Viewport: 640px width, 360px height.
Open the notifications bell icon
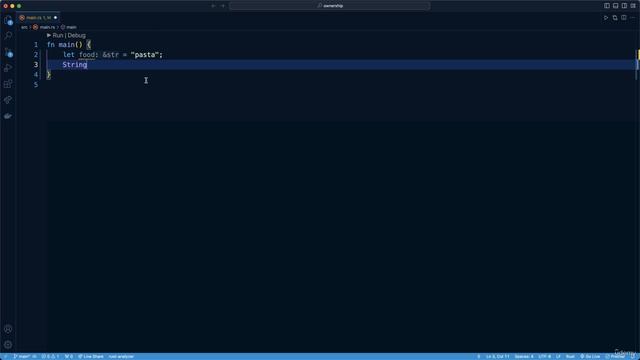(x=633, y=357)
